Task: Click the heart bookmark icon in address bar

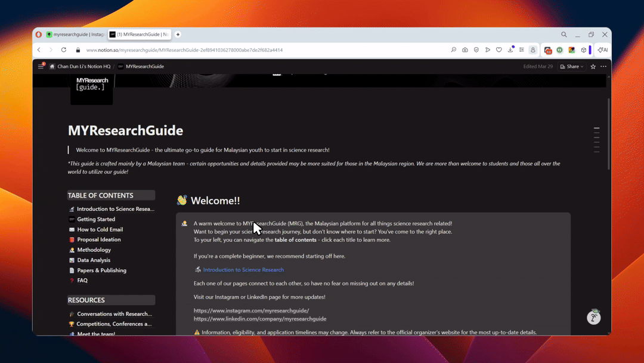Action: pyautogui.click(x=499, y=50)
